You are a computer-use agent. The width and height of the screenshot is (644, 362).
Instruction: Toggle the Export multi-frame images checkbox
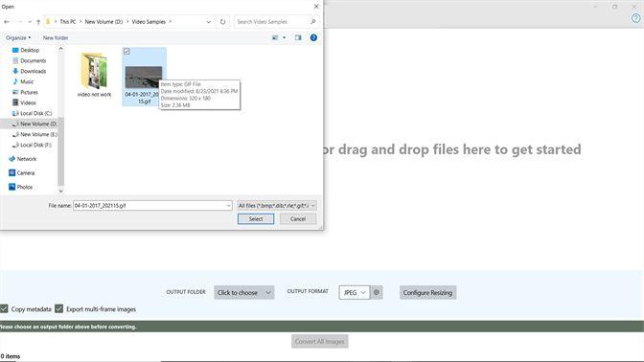click(59, 308)
